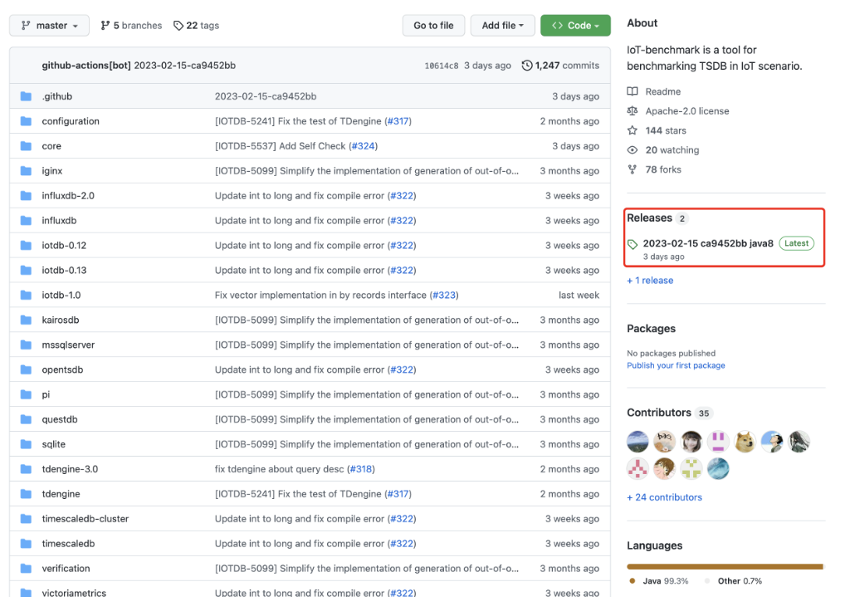
Task: Open the Add file dropdown
Action: coord(502,26)
